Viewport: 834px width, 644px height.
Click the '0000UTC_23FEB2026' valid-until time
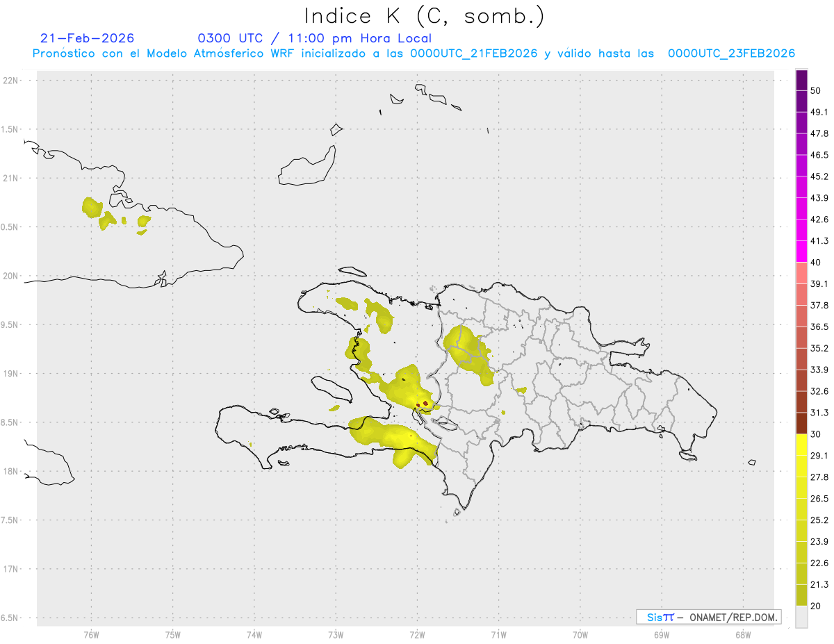[732, 53]
